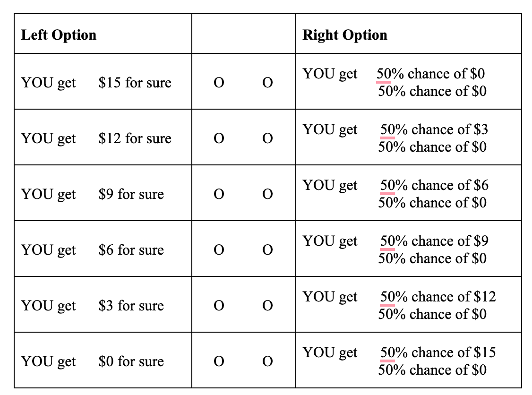Mark right circle for 50% chance of $9
Image resolution: width=532 pixels, height=395 pixels.
(x=267, y=250)
